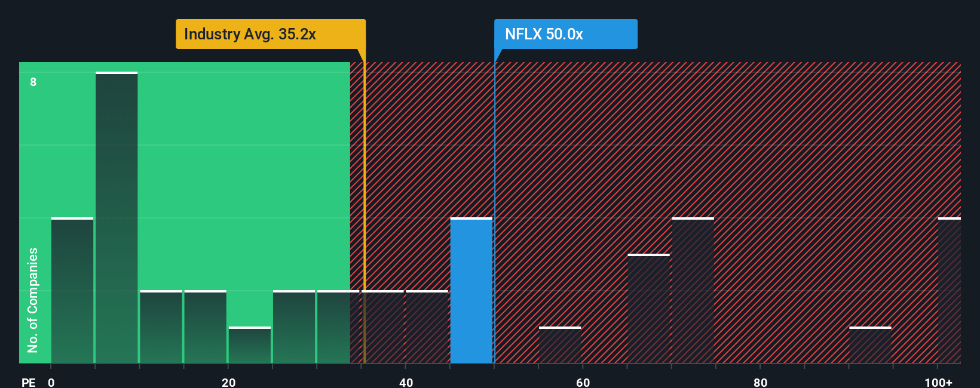Click the y-axis value 8

pyautogui.click(x=33, y=82)
